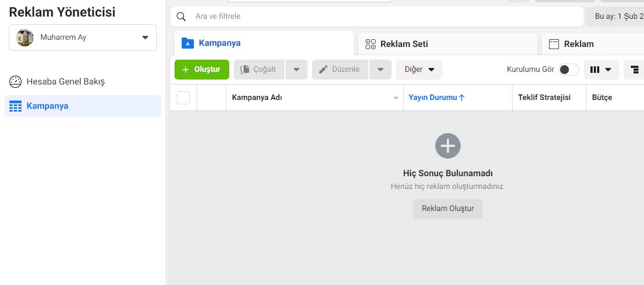644x285 pixels.
Task: Switch to the Reklam Seti tab
Action: 448,44
